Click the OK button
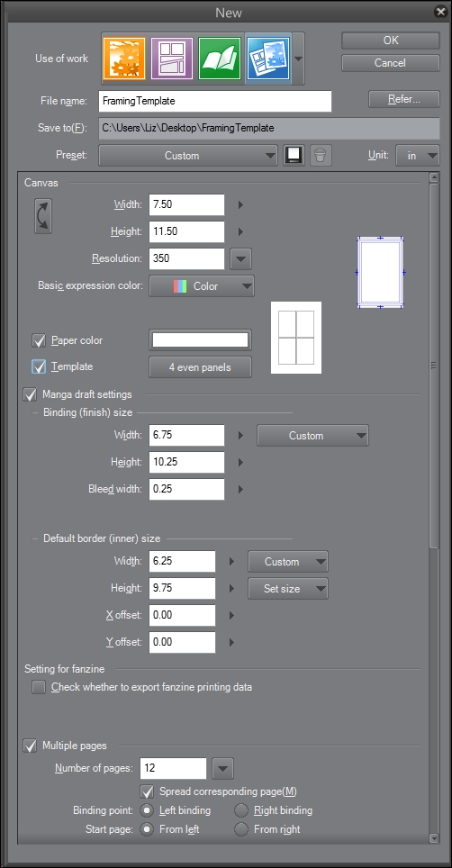This screenshot has width=452, height=868. [x=391, y=41]
